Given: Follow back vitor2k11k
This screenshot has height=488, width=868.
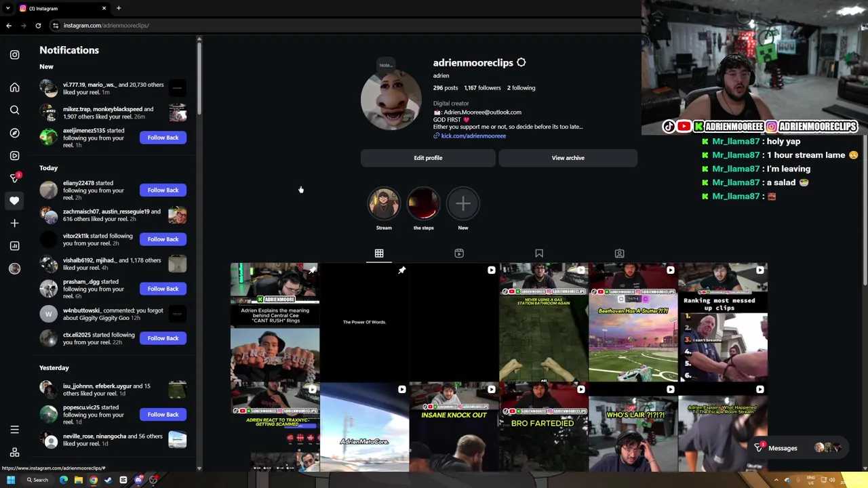Looking at the screenshot, I should point(163,239).
